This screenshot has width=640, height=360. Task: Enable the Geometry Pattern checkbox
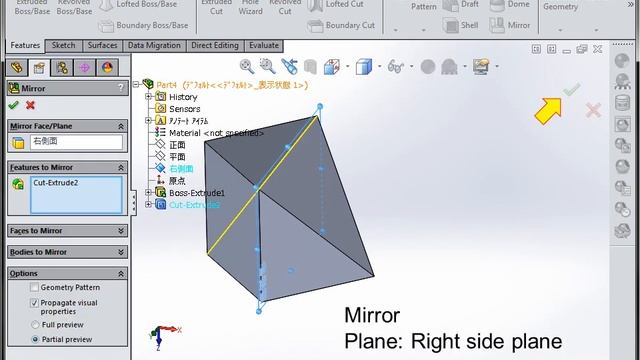[x=34, y=287]
